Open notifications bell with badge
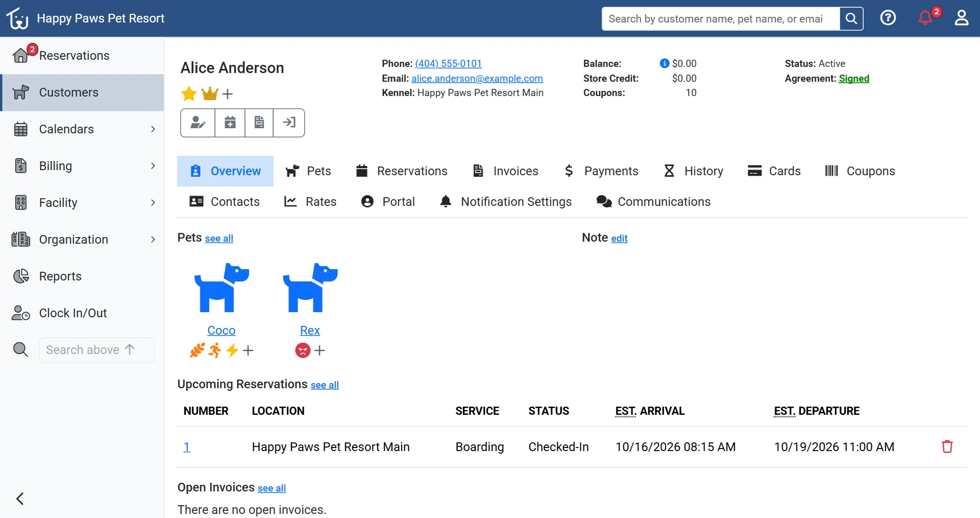This screenshot has height=518, width=980. pyautogui.click(x=925, y=18)
